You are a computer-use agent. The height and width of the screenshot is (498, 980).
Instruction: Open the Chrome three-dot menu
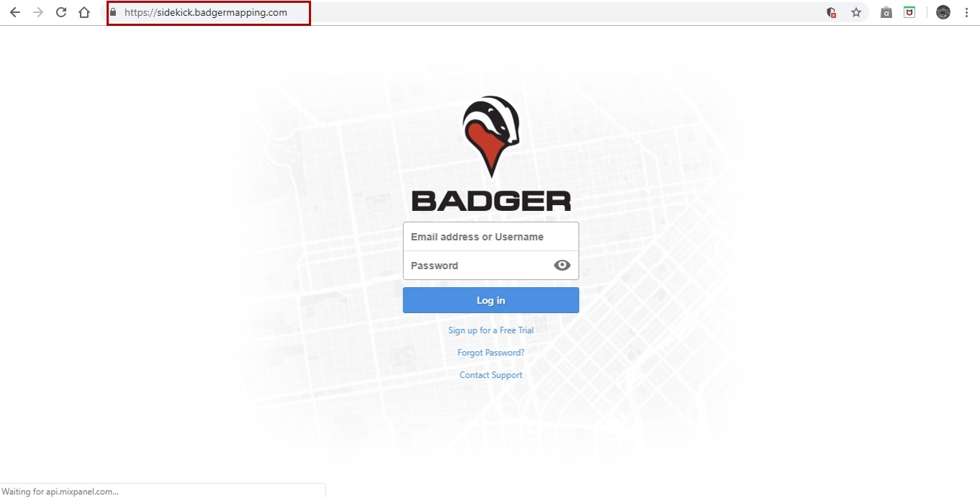pyautogui.click(x=966, y=12)
